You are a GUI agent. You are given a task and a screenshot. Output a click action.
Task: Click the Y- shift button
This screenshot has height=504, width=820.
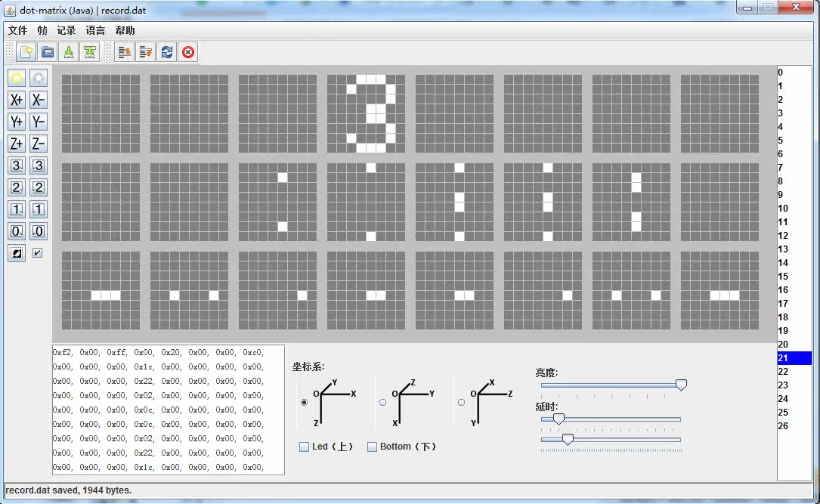(x=39, y=122)
